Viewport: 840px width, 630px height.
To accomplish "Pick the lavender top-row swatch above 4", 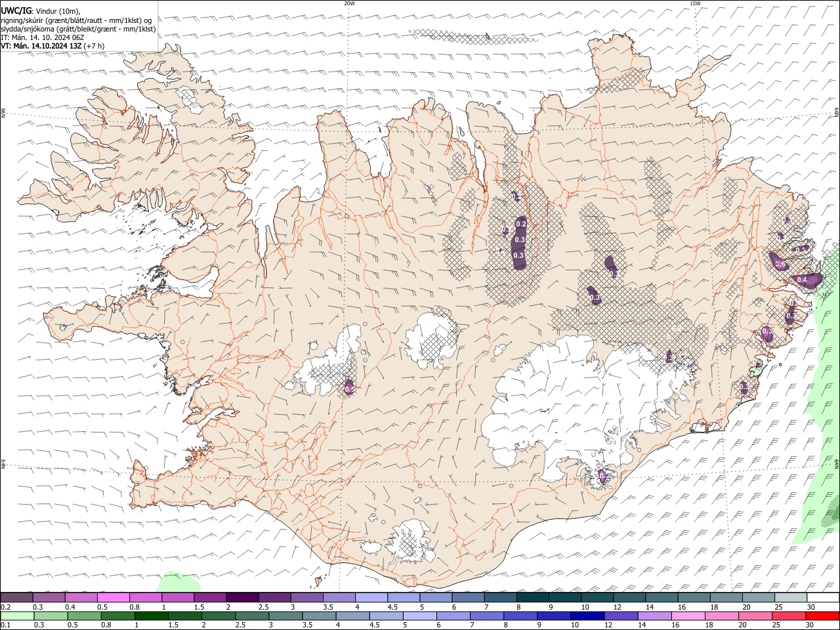I will [371, 597].
